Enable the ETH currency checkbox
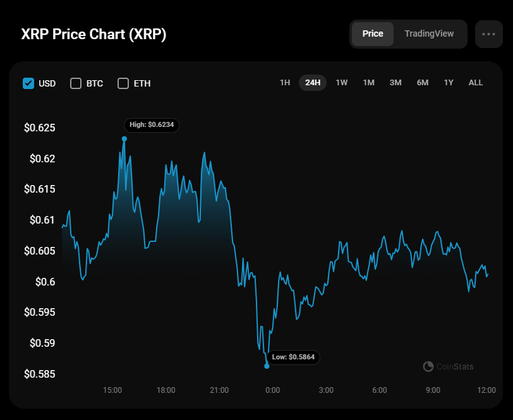Viewport: 513px width, 420px height. pos(123,83)
